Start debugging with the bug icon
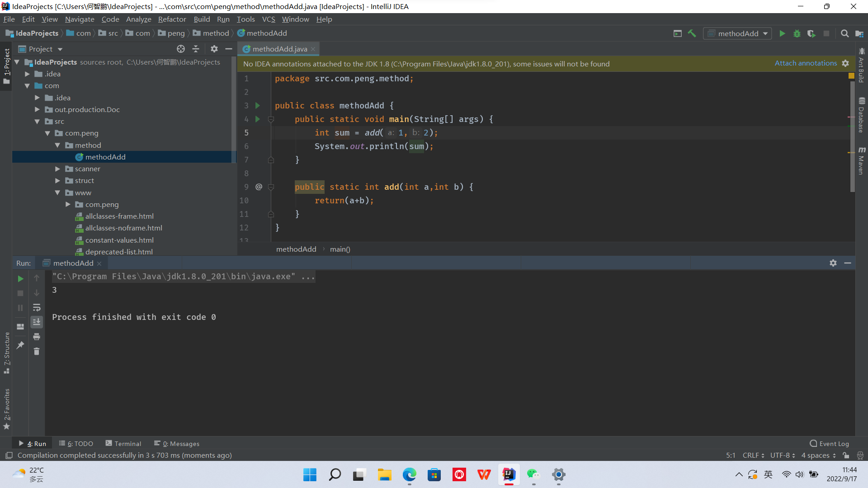The height and width of the screenshot is (488, 868). (797, 33)
